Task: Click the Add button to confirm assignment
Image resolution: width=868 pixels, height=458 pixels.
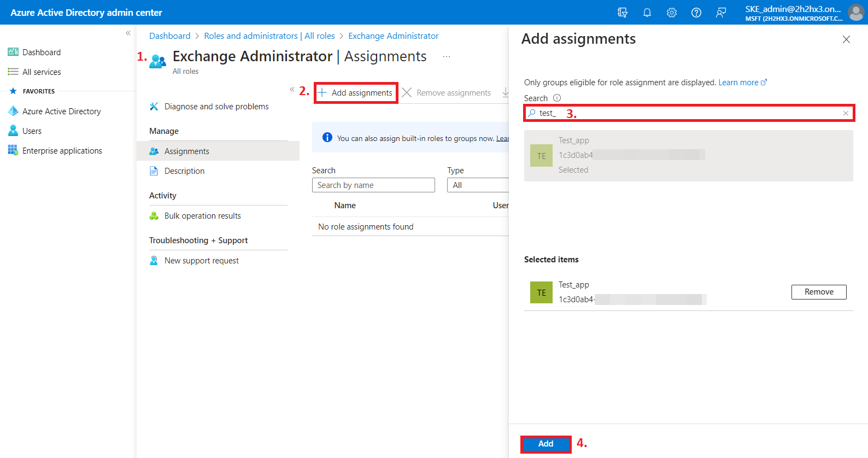Action: tap(546, 444)
